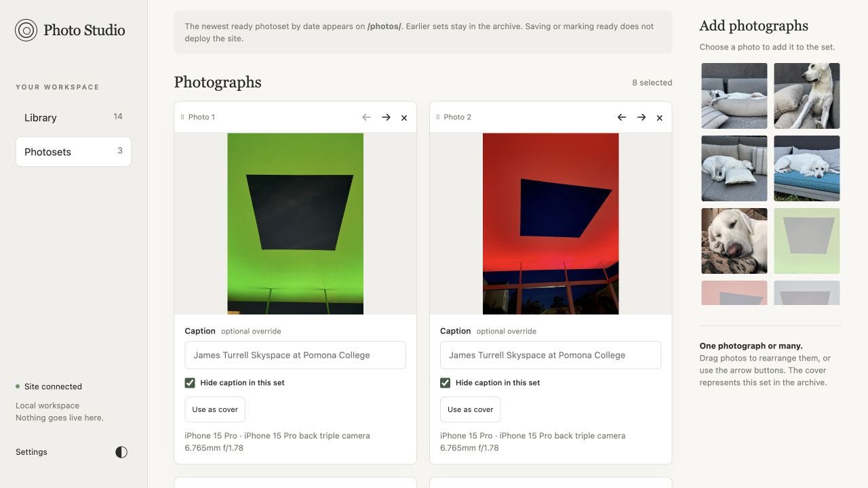Select the red Skyspace image in Photo 2
The width and height of the screenshot is (868, 488).
point(551,224)
